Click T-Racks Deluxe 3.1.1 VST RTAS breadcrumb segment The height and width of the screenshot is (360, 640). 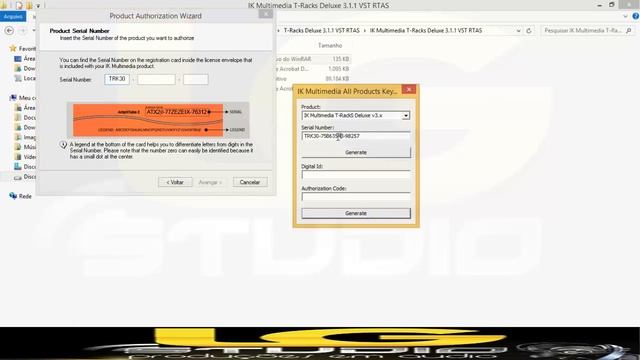click(321, 31)
